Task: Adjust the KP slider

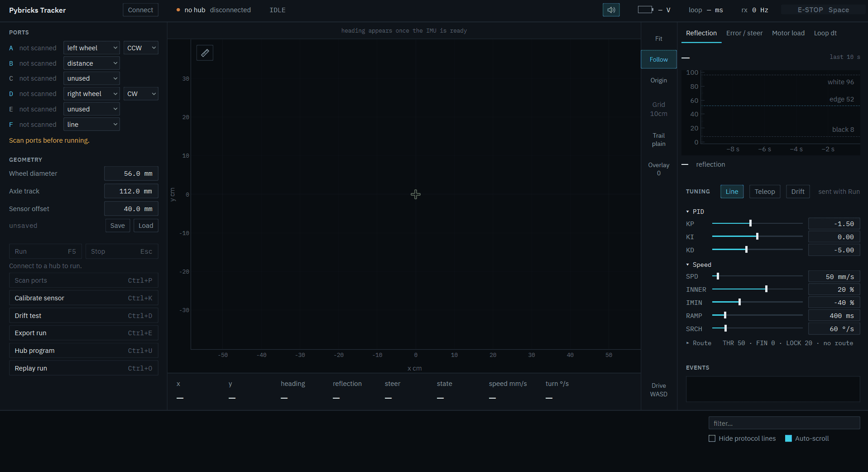Action: click(x=757, y=223)
